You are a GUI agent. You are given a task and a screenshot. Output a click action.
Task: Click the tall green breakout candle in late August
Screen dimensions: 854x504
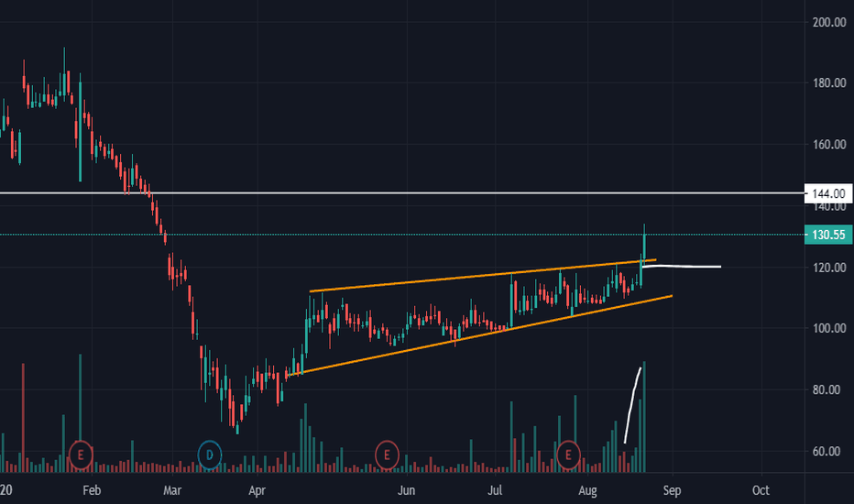(x=644, y=246)
